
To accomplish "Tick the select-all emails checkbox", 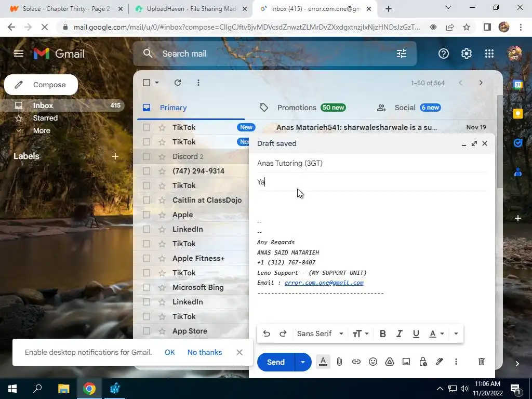I will coord(146,83).
